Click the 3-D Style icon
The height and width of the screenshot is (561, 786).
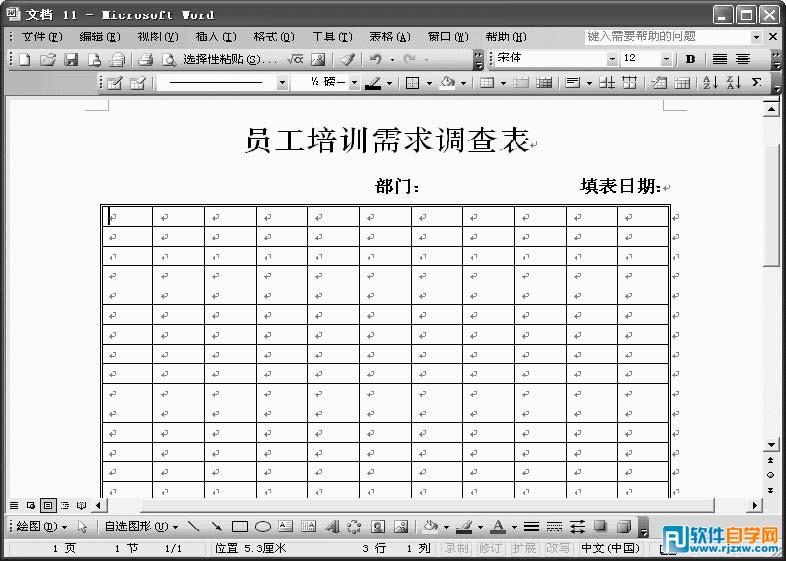click(624, 526)
